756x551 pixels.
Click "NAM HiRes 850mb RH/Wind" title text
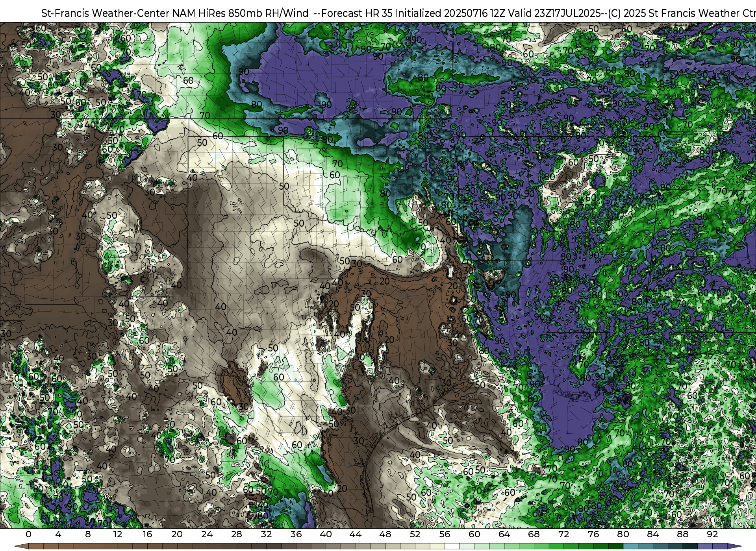[241, 13]
